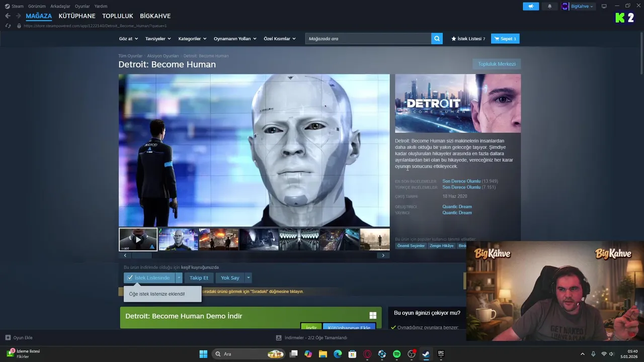Open the Görünüm menu

[37, 6]
